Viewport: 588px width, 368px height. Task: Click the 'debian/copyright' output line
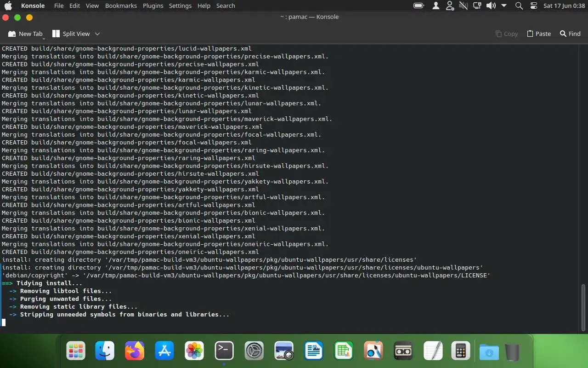pyautogui.click(x=246, y=276)
